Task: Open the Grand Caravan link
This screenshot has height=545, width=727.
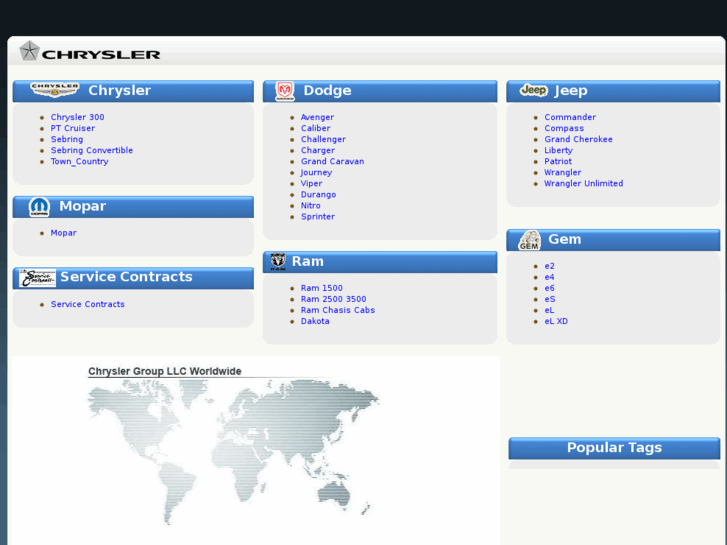Action: click(x=332, y=162)
